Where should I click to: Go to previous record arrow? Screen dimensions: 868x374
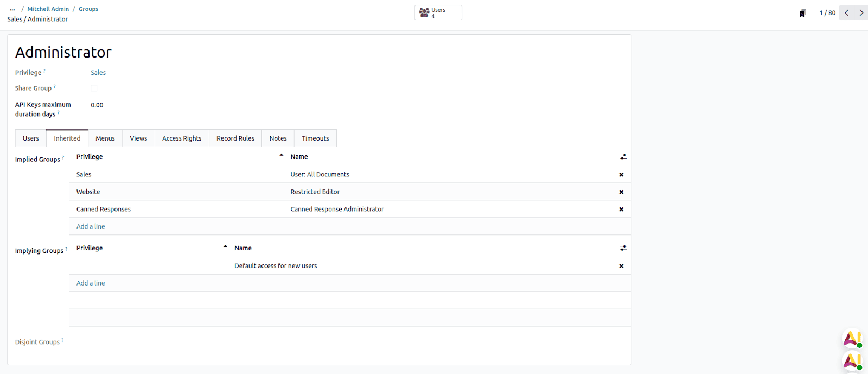(x=846, y=12)
